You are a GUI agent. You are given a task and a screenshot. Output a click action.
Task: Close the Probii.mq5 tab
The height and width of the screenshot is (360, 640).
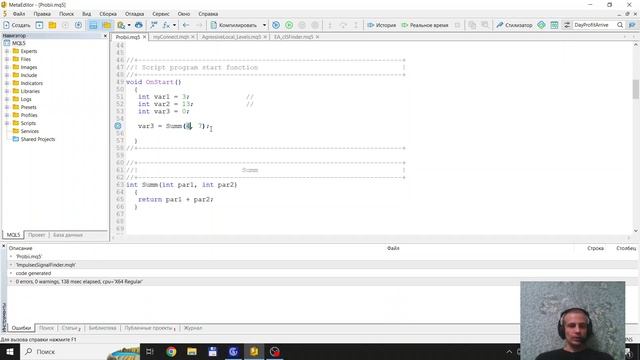144,37
